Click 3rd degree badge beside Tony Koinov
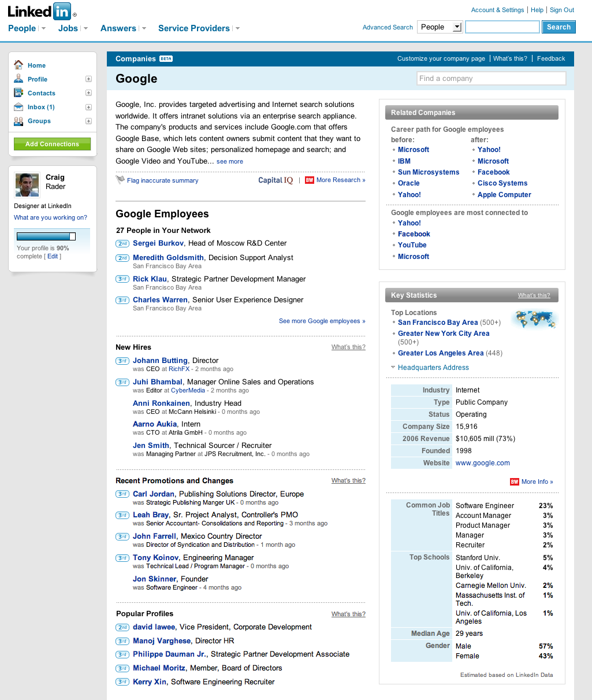The height and width of the screenshot is (700, 592). 122,558
